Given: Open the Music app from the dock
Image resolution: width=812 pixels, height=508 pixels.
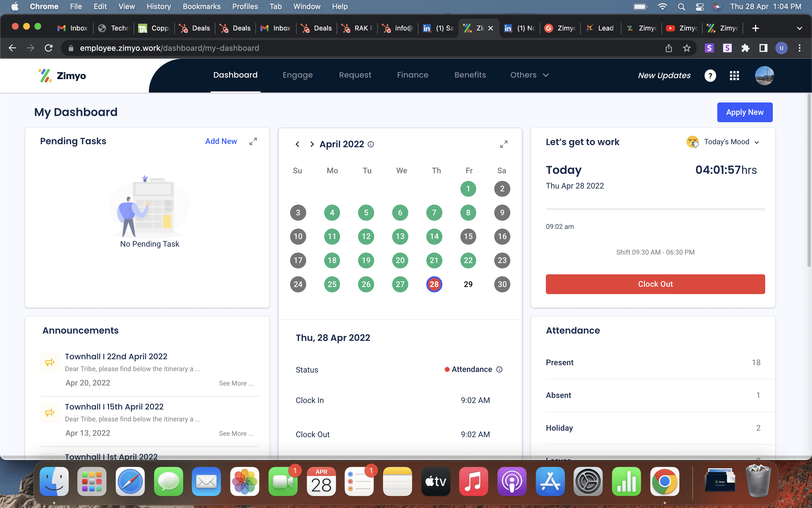Looking at the screenshot, I should 473,481.
